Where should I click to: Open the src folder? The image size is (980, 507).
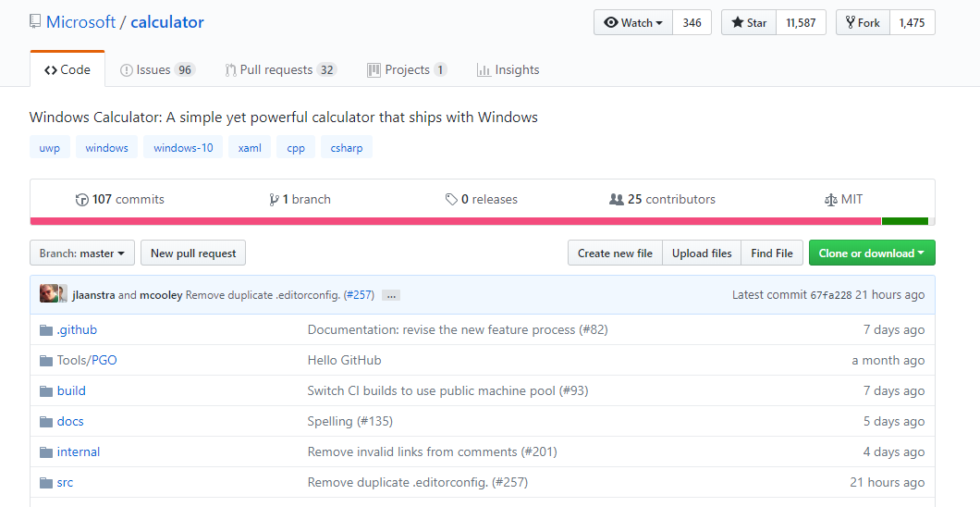(65, 483)
